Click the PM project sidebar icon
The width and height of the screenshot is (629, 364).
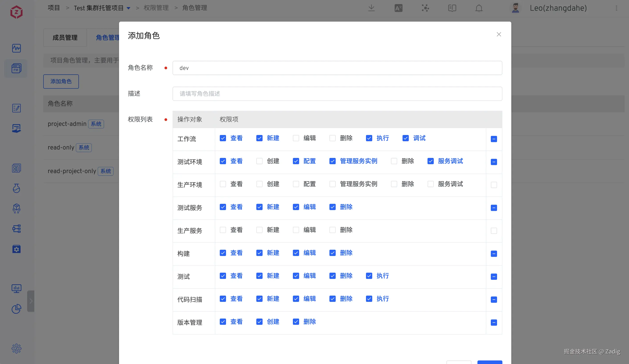(x=16, y=68)
